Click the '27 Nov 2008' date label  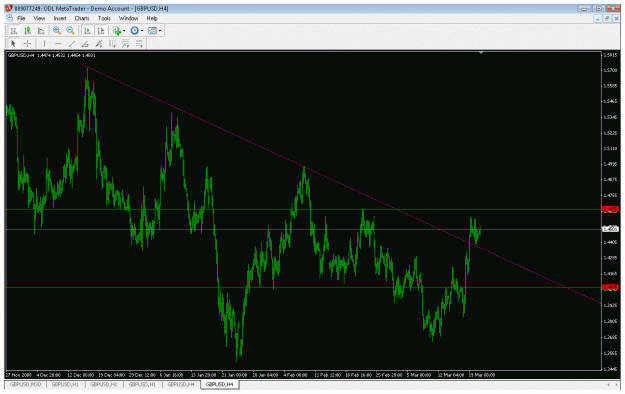point(18,375)
